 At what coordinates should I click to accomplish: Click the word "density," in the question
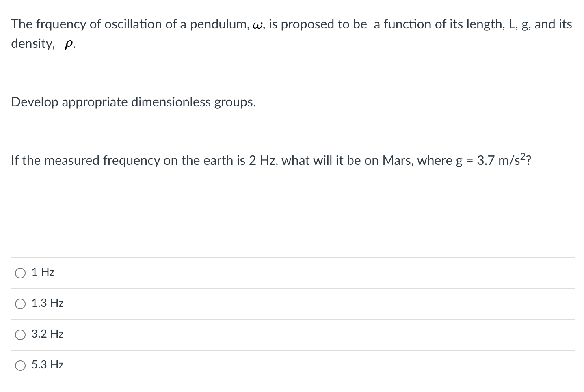click(32, 44)
